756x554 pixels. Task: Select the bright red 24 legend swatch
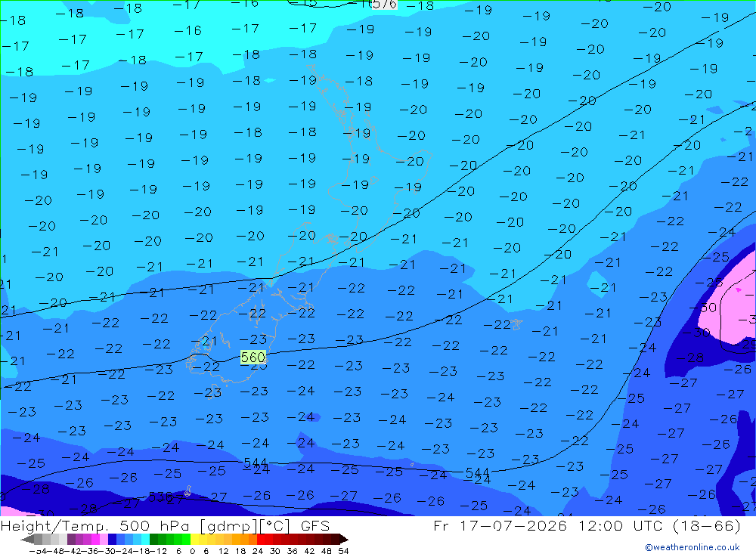pyautogui.click(x=261, y=539)
